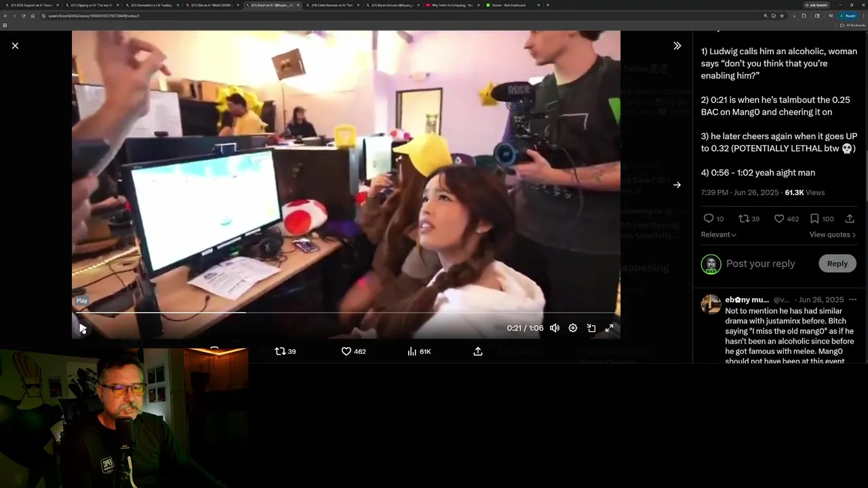Go to next media with the right arrow

677,184
